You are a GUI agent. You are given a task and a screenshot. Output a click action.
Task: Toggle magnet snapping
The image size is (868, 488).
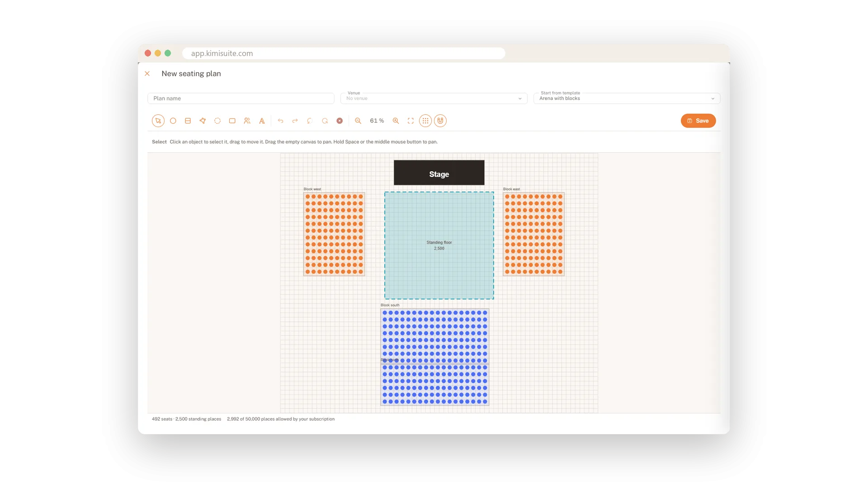coord(440,121)
